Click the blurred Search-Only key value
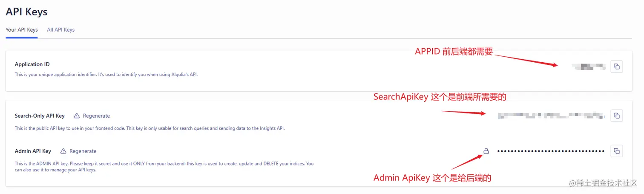This screenshot has height=194, width=644. pos(551,115)
